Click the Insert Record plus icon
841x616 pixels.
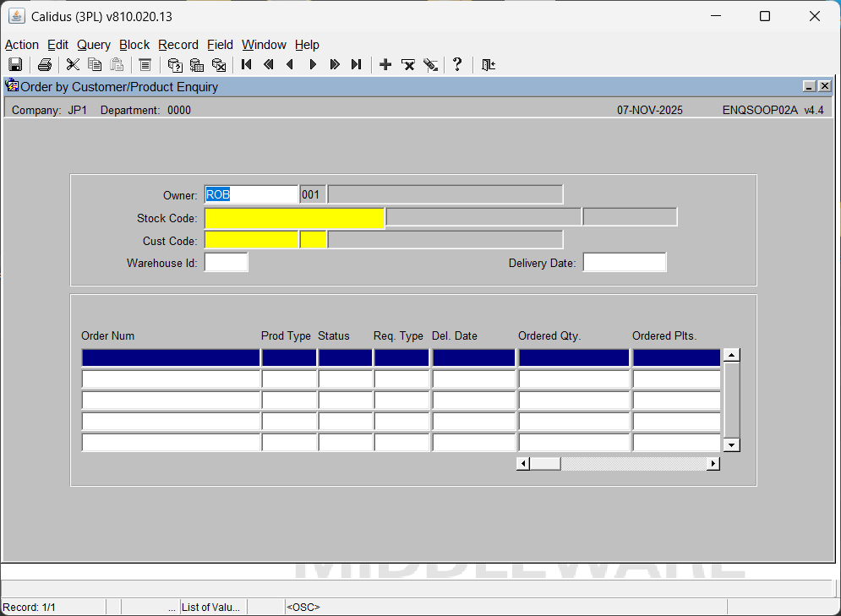[385, 65]
